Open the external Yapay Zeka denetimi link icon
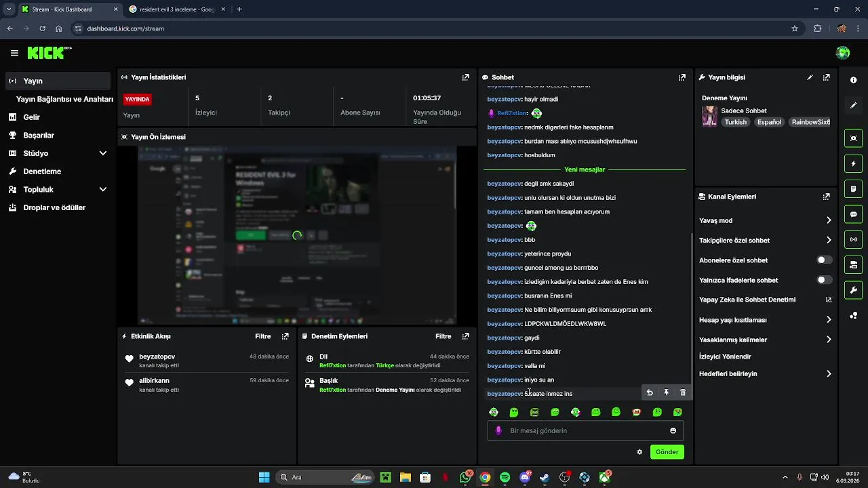Viewport: 868px width, 488px height. 829,300
